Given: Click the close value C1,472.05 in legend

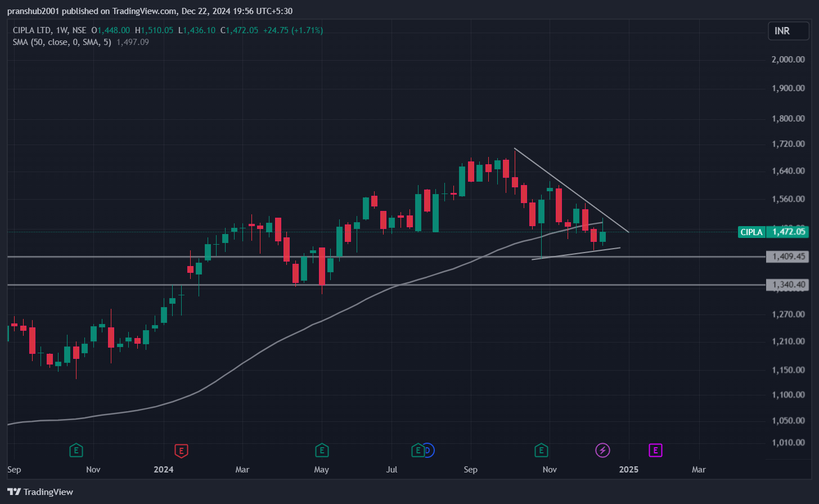Looking at the screenshot, I should click(239, 30).
